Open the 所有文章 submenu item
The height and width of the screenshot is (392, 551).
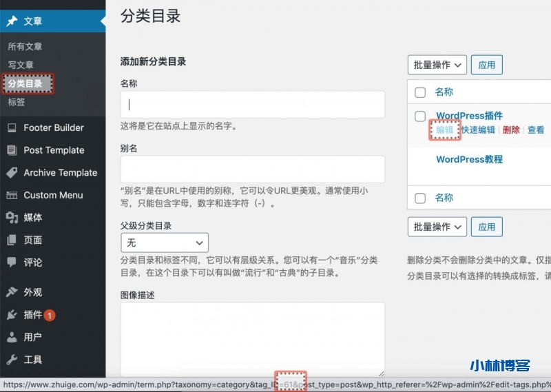(x=25, y=47)
